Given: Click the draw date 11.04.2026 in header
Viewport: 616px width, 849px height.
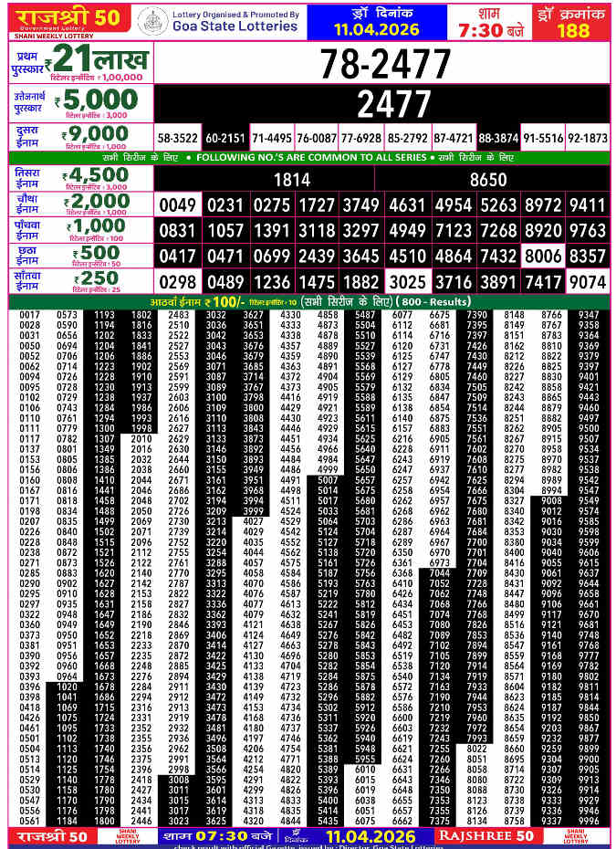Looking at the screenshot, I should point(363,29).
